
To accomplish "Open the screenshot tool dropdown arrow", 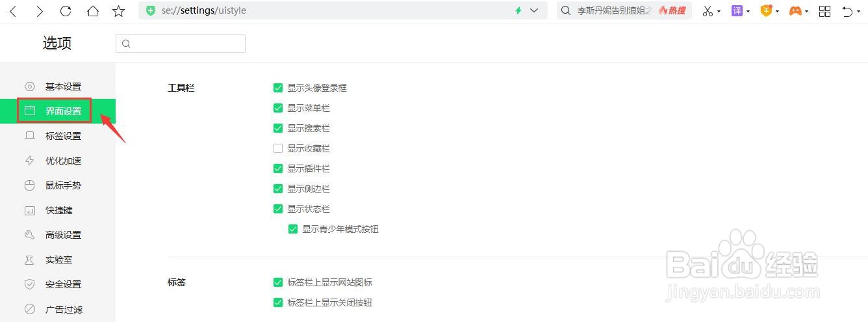I will 719,12.
